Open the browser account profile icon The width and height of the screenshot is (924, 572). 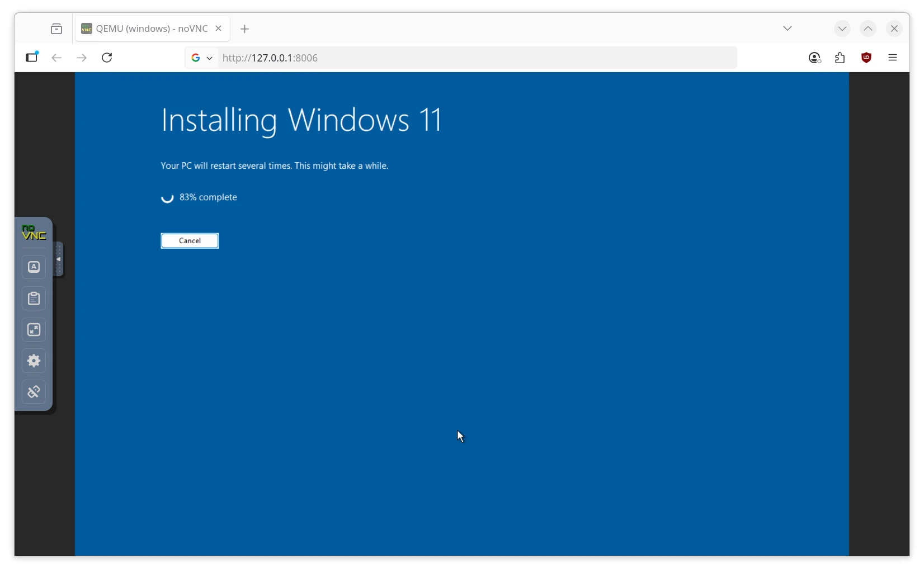(814, 58)
